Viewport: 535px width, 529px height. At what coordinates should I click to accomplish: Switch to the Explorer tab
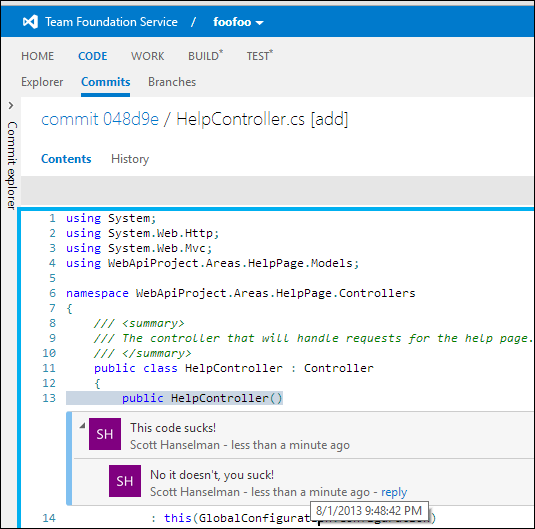tap(42, 82)
